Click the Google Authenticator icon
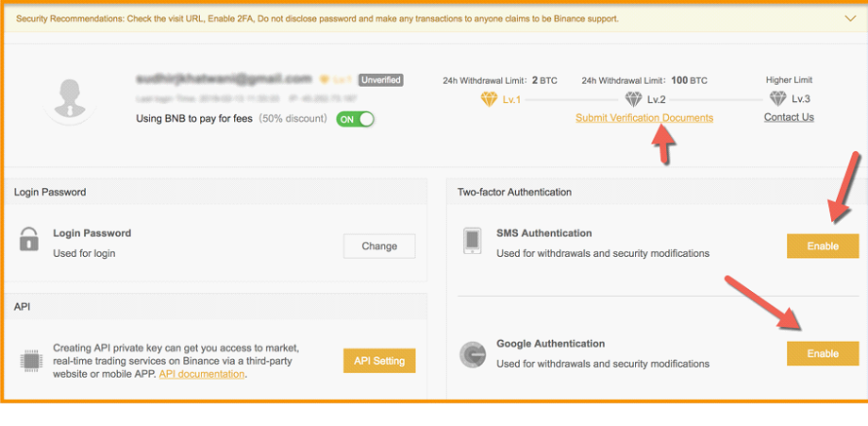The height and width of the screenshot is (426, 868). (x=473, y=355)
